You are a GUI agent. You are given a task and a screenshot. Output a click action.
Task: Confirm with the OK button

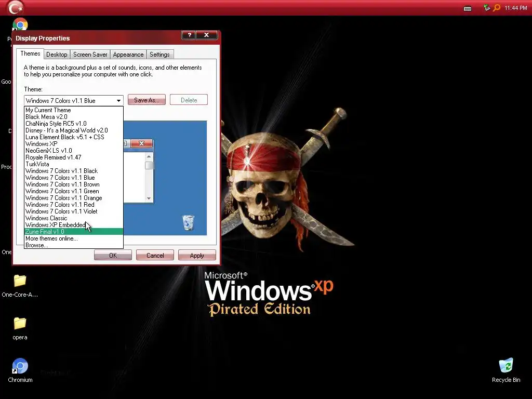tap(113, 255)
